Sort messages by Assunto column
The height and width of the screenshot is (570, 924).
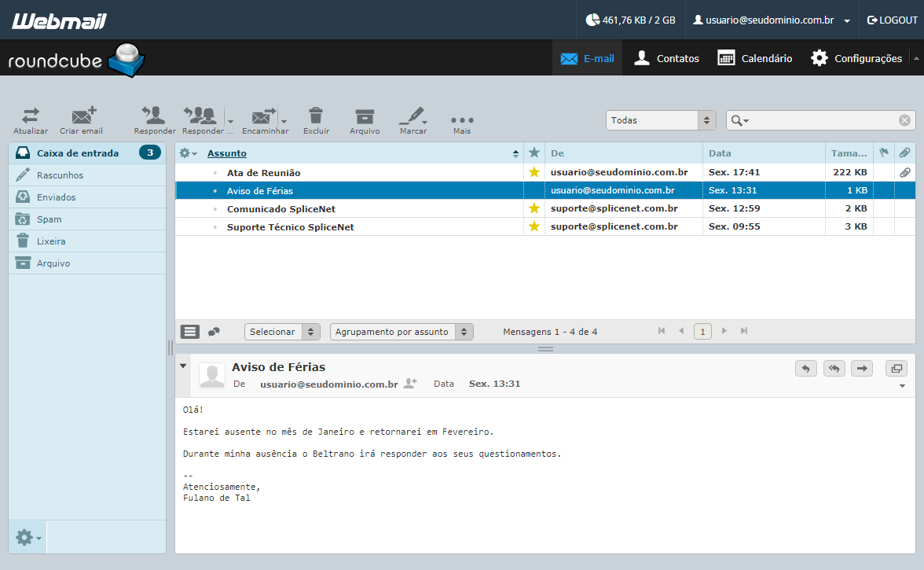click(x=227, y=153)
